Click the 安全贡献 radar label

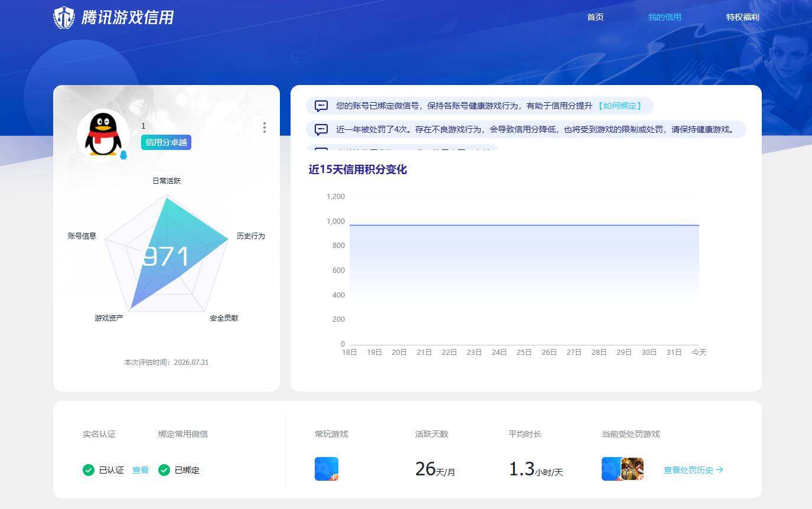tap(224, 318)
